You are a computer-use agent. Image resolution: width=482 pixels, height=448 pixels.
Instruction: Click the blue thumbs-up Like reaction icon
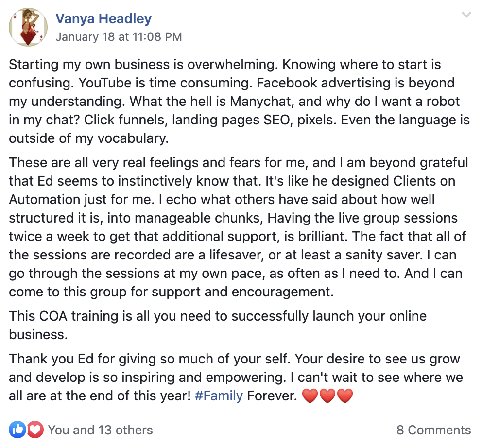[17, 429]
